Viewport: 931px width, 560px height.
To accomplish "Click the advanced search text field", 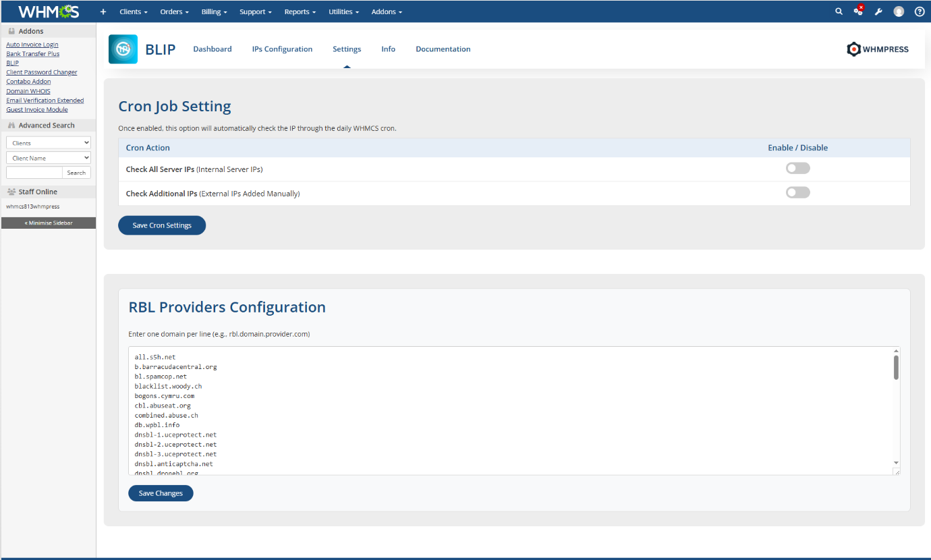I will (x=34, y=173).
